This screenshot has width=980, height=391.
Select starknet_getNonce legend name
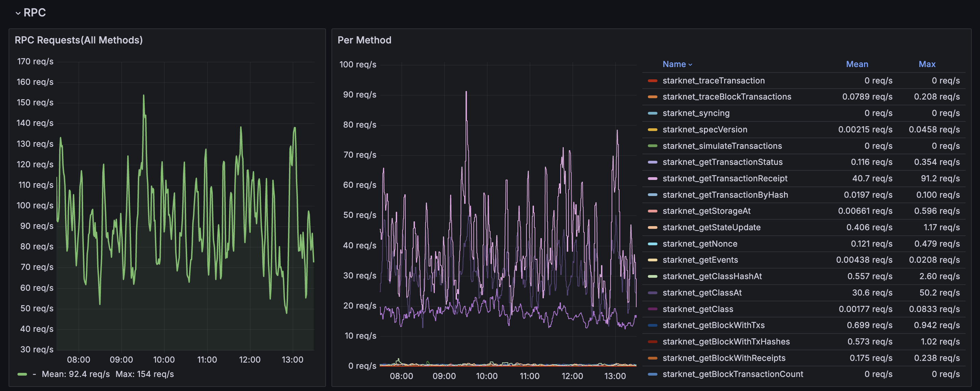[x=700, y=244]
